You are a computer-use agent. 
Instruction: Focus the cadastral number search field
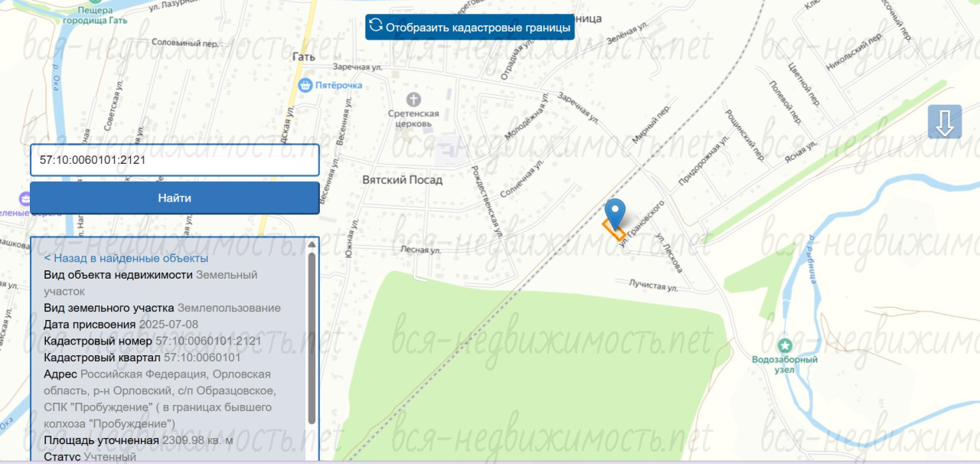pyautogui.click(x=175, y=161)
